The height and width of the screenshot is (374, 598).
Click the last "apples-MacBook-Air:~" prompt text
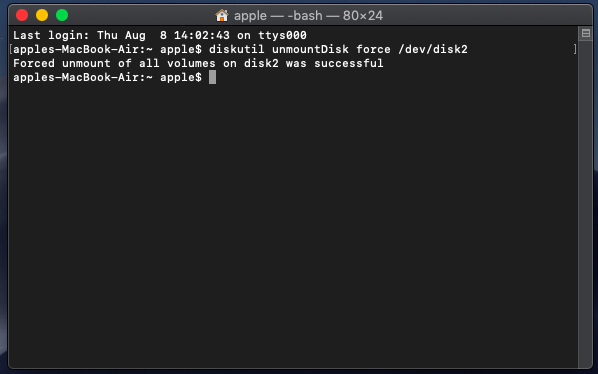click(x=83, y=77)
